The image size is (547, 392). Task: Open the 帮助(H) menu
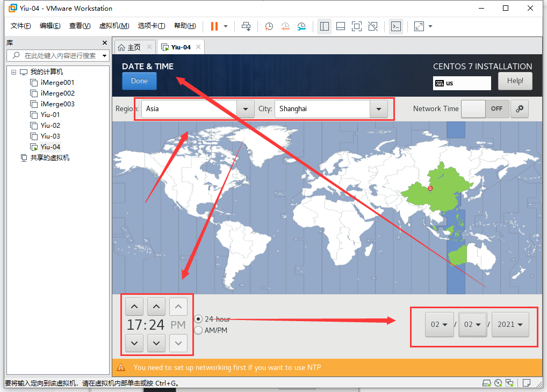185,26
